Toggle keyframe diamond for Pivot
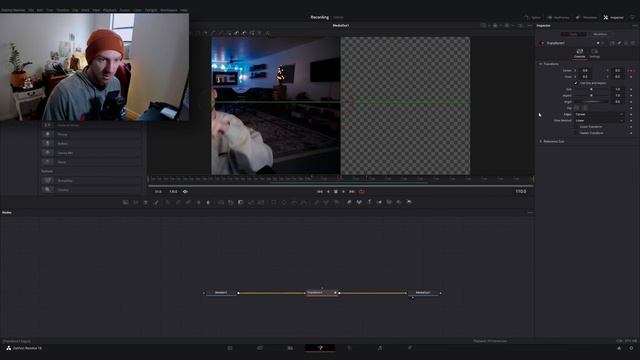This screenshot has height=360, width=640. pos(631,76)
